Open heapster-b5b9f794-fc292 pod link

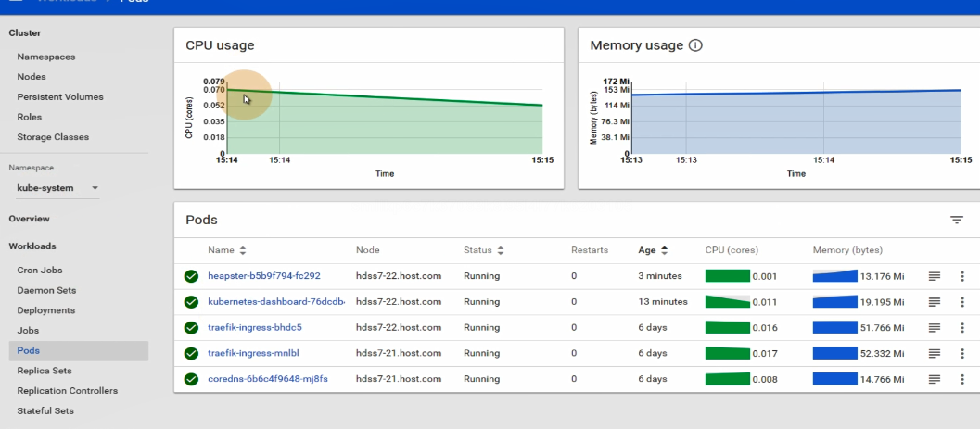263,276
